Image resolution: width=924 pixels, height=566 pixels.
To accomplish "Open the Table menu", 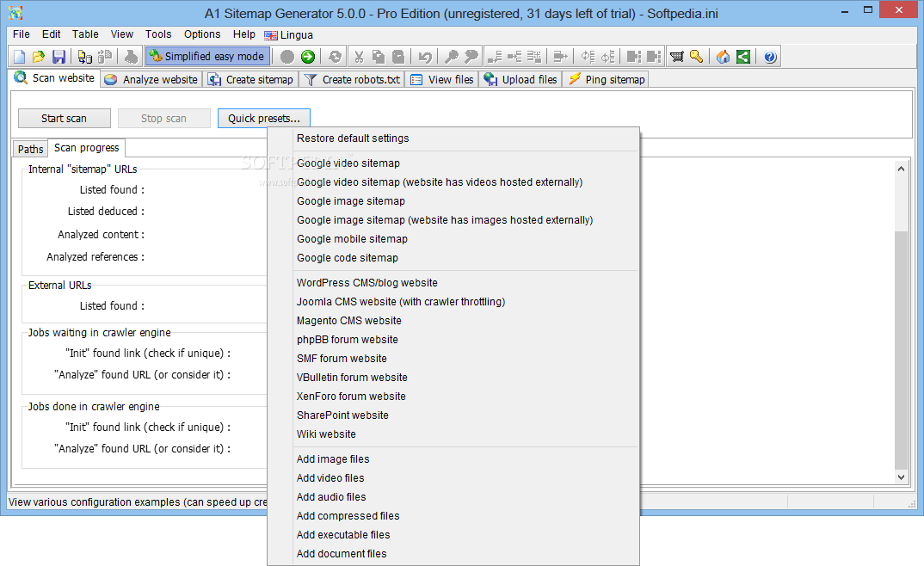I will [x=85, y=34].
